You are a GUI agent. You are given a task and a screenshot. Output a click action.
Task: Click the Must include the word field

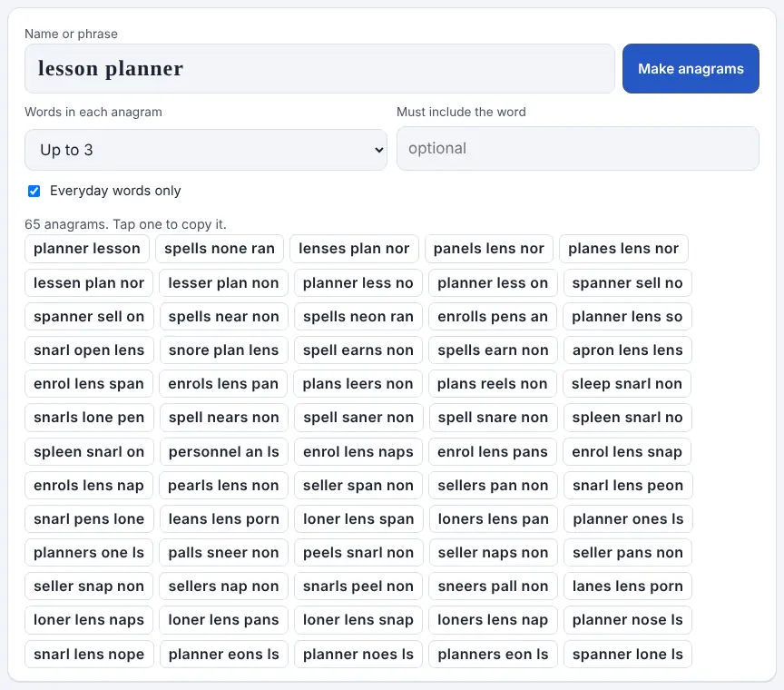(577, 149)
